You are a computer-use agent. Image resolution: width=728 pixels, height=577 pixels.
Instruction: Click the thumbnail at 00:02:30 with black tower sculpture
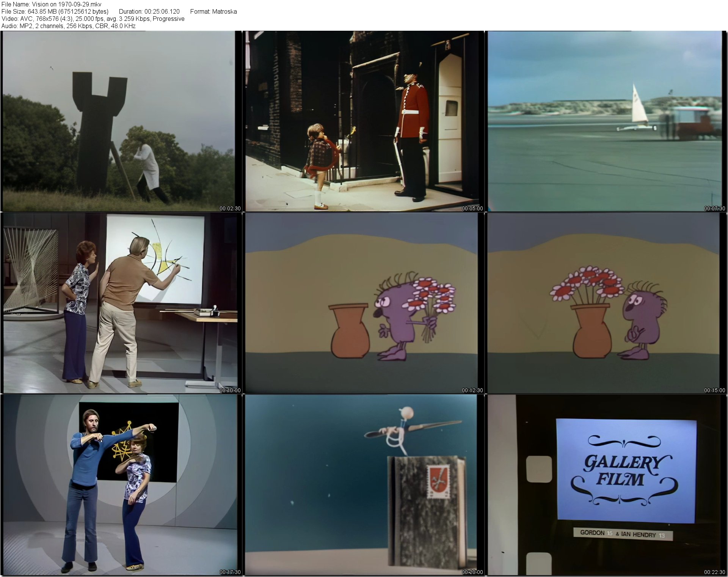click(118, 121)
